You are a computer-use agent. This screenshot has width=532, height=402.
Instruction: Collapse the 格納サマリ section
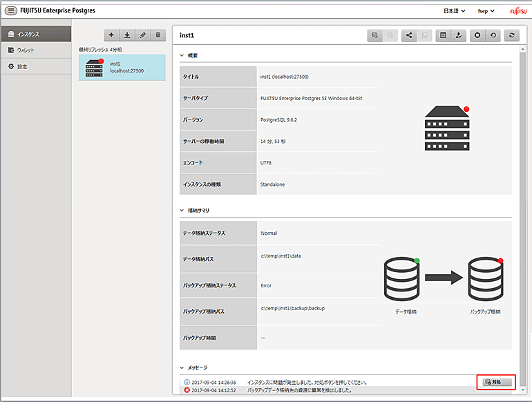182,211
